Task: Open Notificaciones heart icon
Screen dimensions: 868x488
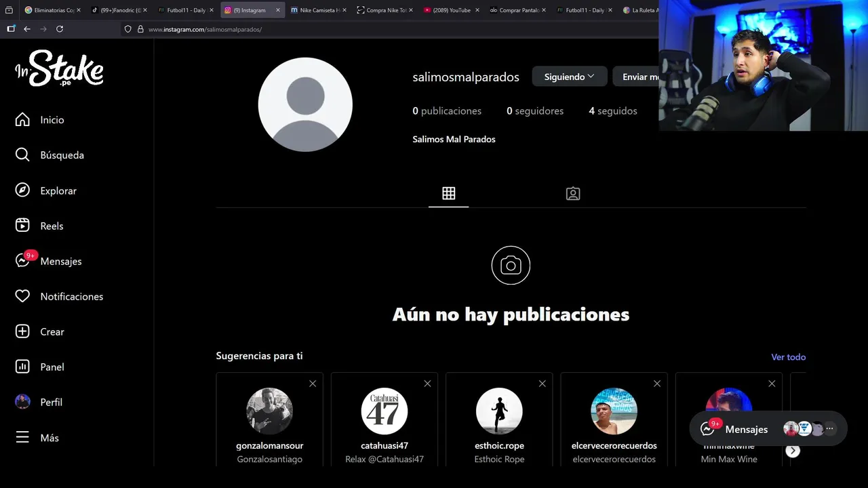Action: pyautogui.click(x=22, y=296)
